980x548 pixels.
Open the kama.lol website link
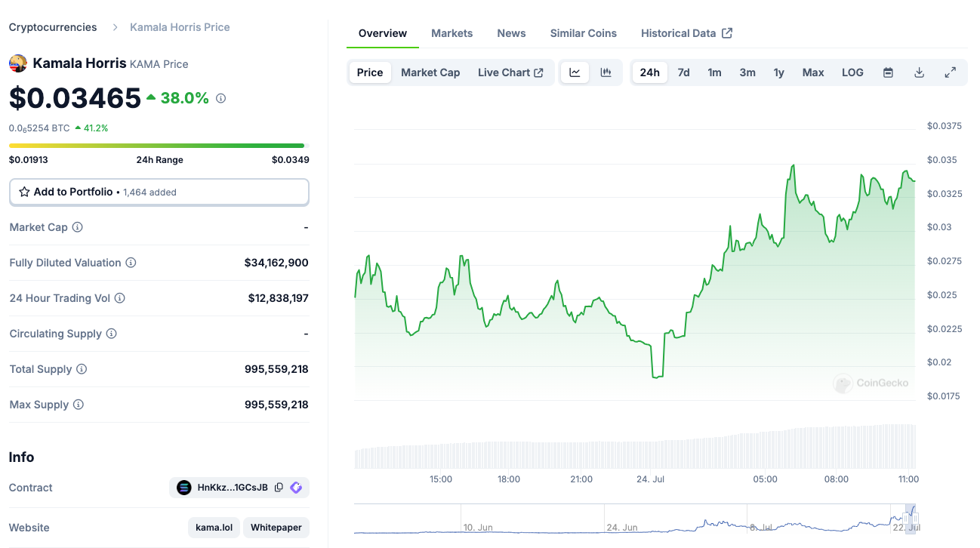point(214,528)
